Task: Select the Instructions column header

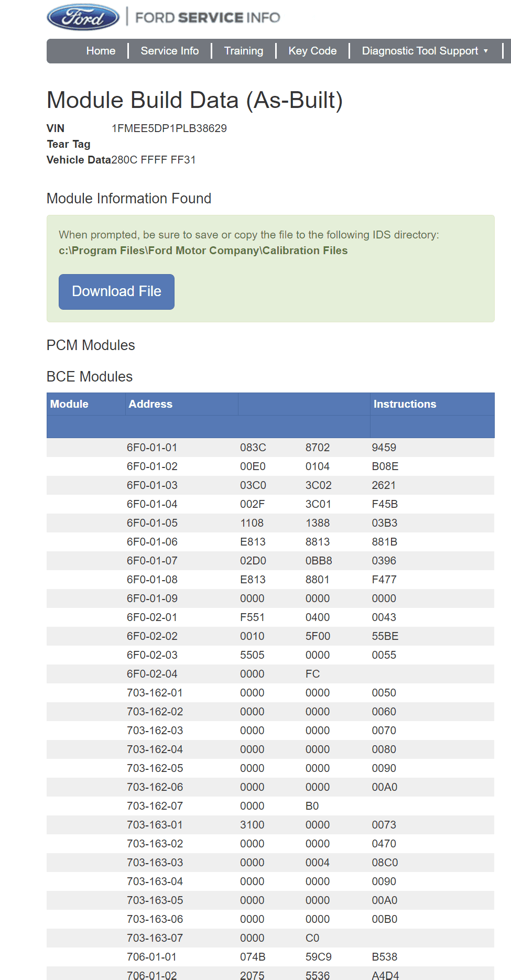Action: pyautogui.click(x=405, y=404)
